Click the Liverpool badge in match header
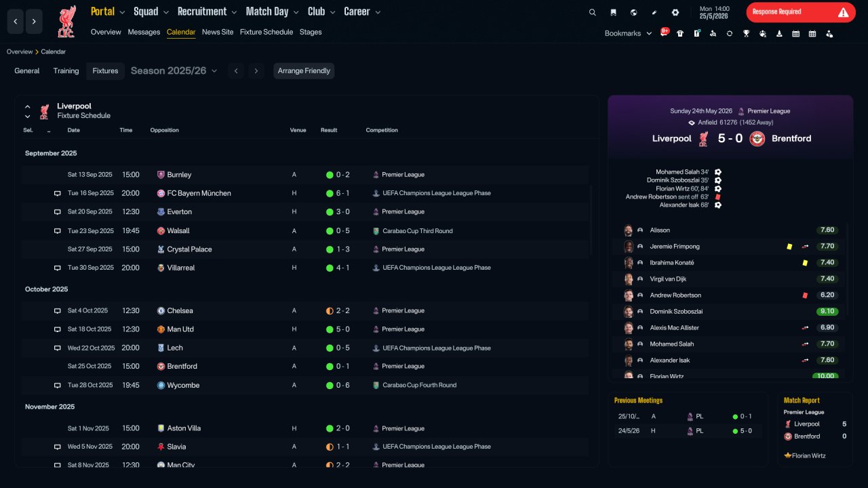This screenshot has height=488, width=868. (704, 138)
